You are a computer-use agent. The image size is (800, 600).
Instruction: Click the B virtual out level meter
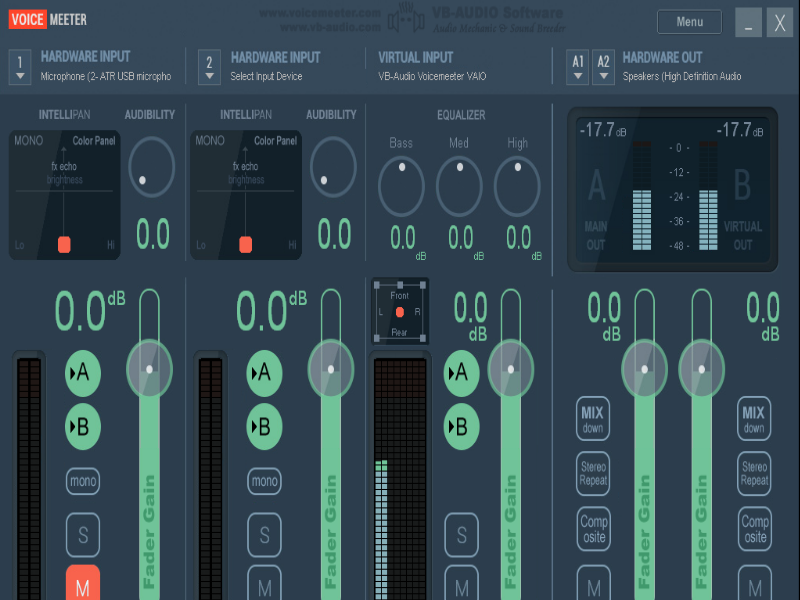(x=708, y=195)
